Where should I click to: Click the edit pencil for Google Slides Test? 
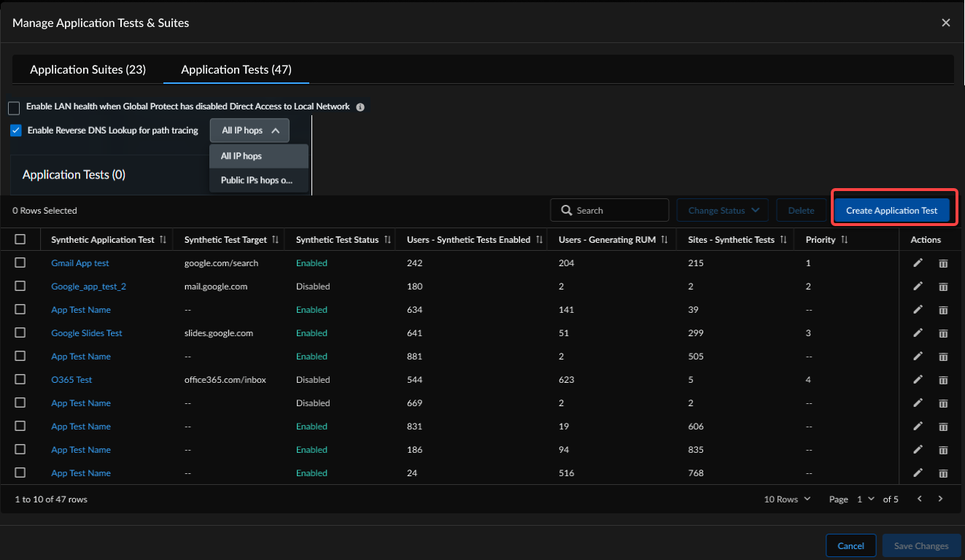918,332
